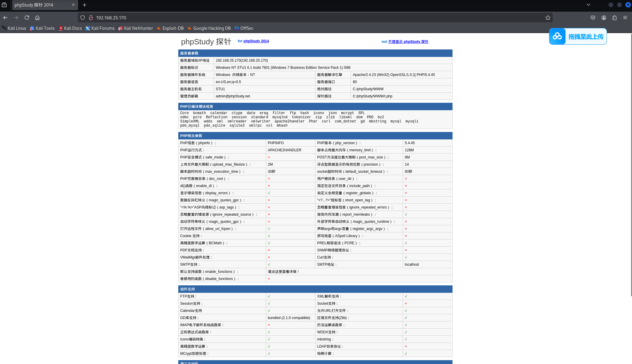Expand the list all tabs chevron
Image resolution: width=632 pixels, height=364 pixels.
[x=588, y=5]
